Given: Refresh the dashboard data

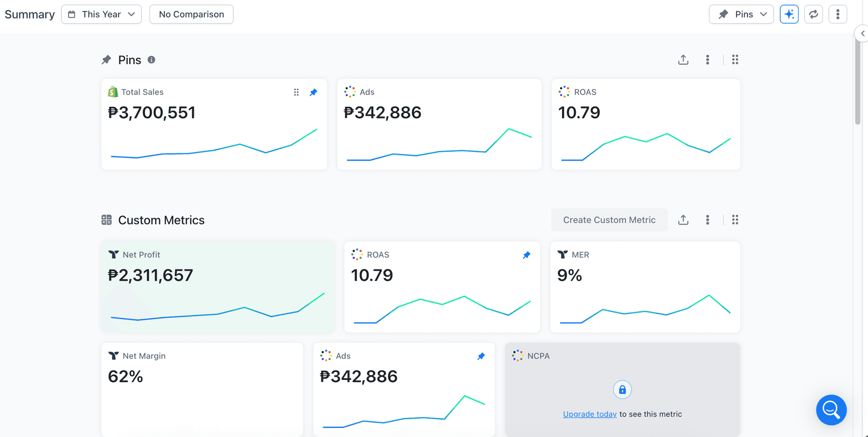Looking at the screenshot, I should (814, 14).
